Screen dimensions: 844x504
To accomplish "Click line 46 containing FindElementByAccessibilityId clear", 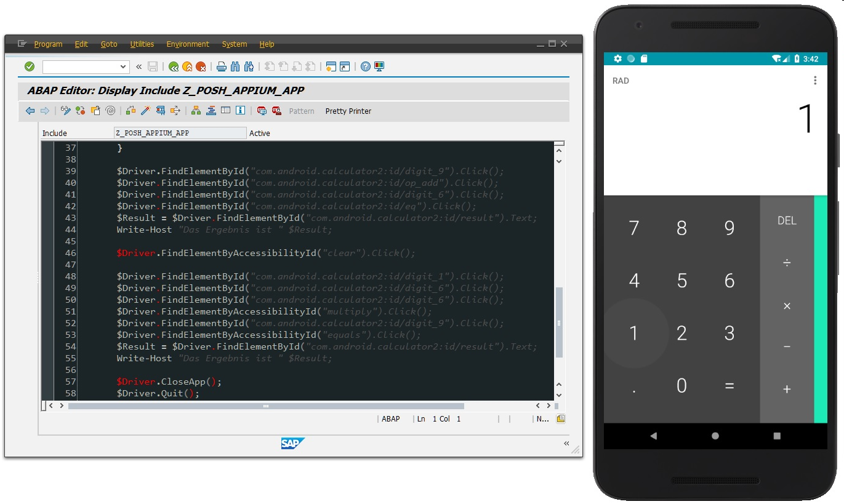I will pyautogui.click(x=266, y=253).
